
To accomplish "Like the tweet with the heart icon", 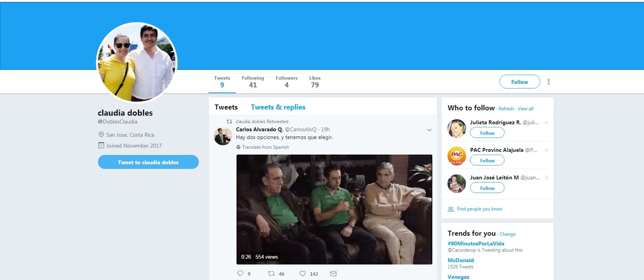I will [303, 273].
